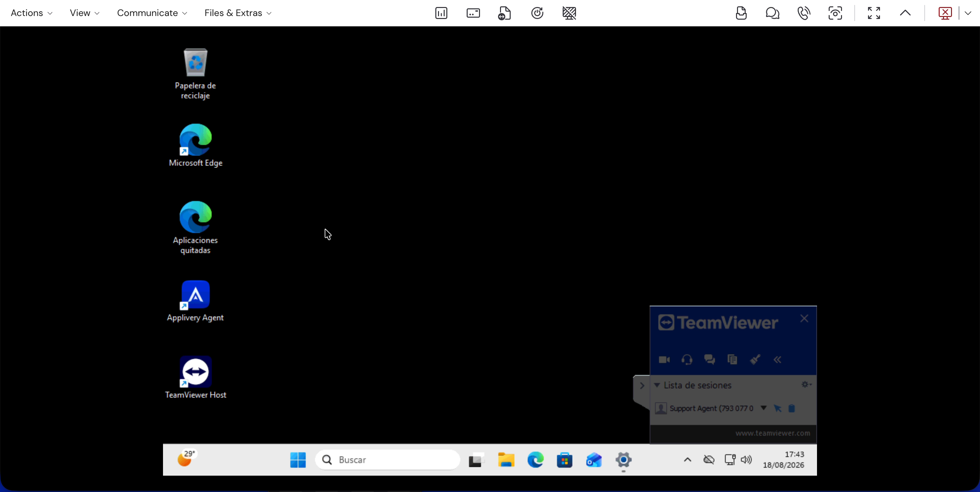Open the file box icon in TeamViewer panel
This screenshot has width=980, height=492.
pos(732,360)
